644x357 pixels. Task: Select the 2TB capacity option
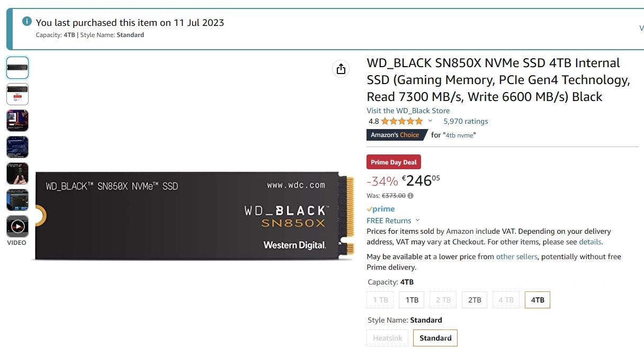(474, 299)
